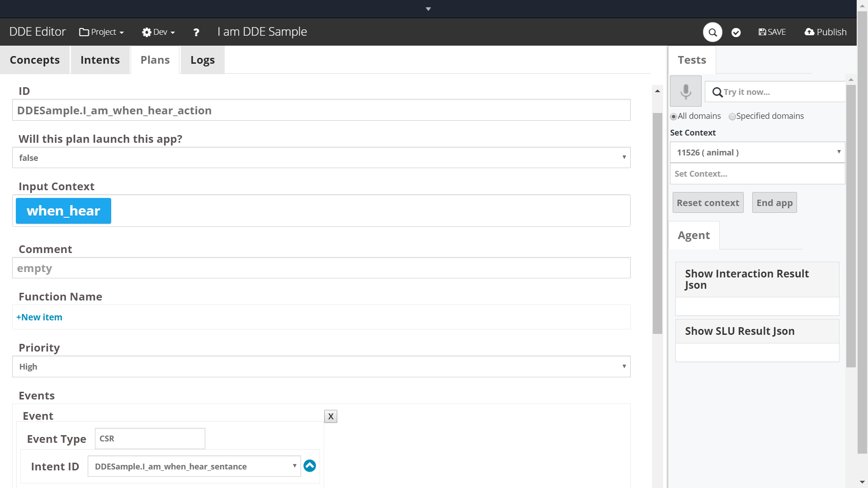The image size is (868, 488).
Task: Click the checkmark validate icon in header
Action: coord(736,32)
